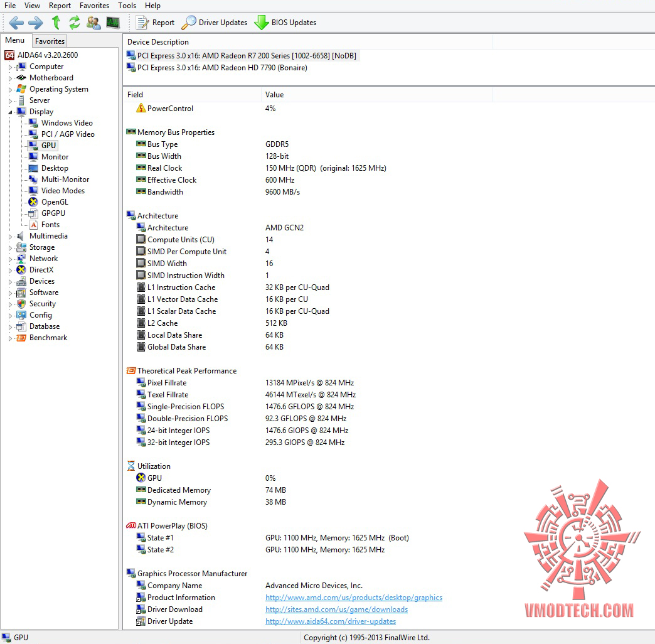Viewport: 655px width, 644px height.
Task: Click the GPU utilization row icon
Action: click(x=141, y=478)
